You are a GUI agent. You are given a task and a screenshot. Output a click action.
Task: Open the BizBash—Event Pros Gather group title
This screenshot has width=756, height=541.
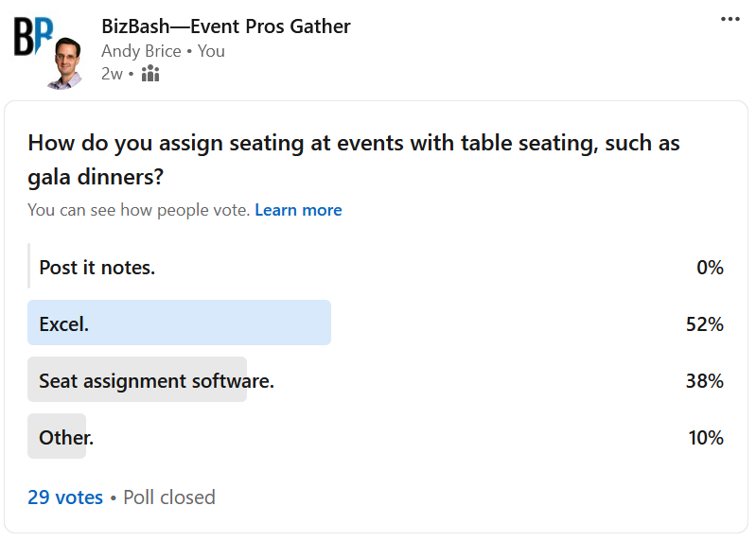coord(225,26)
